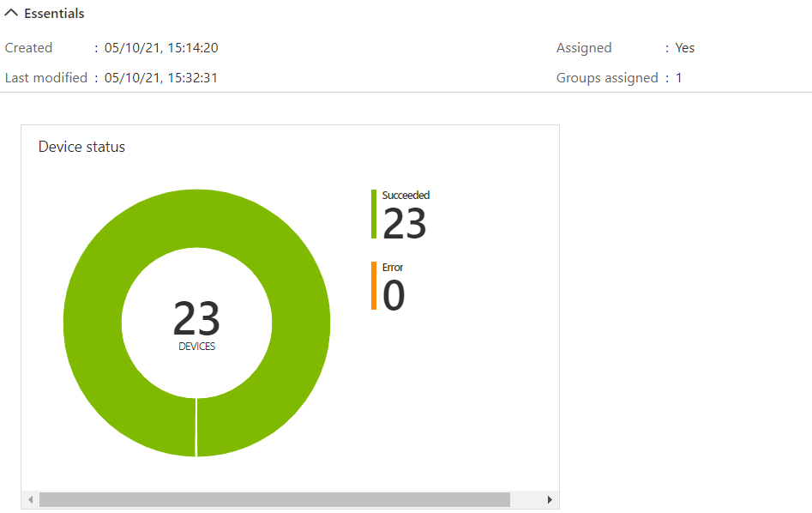812x513 pixels.
Task: Click the Essentials section heading text
Action: point(54,14)
